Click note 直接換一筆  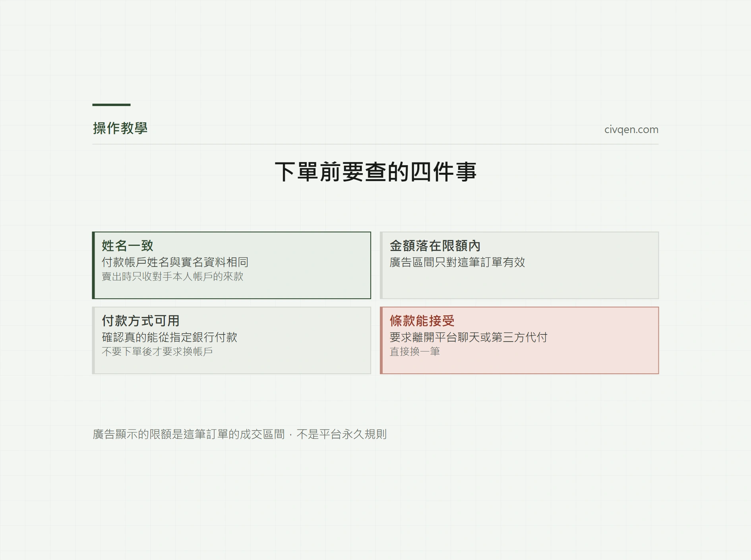tap(415, 351)
